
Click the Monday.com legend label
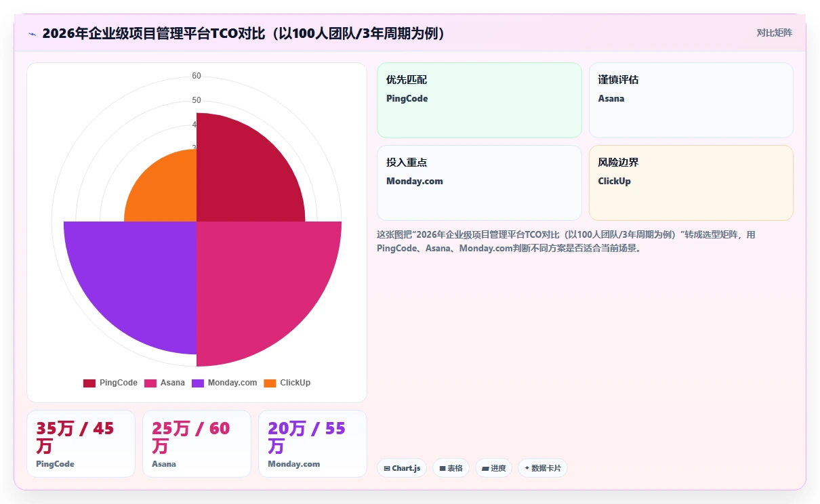(232, 383)
